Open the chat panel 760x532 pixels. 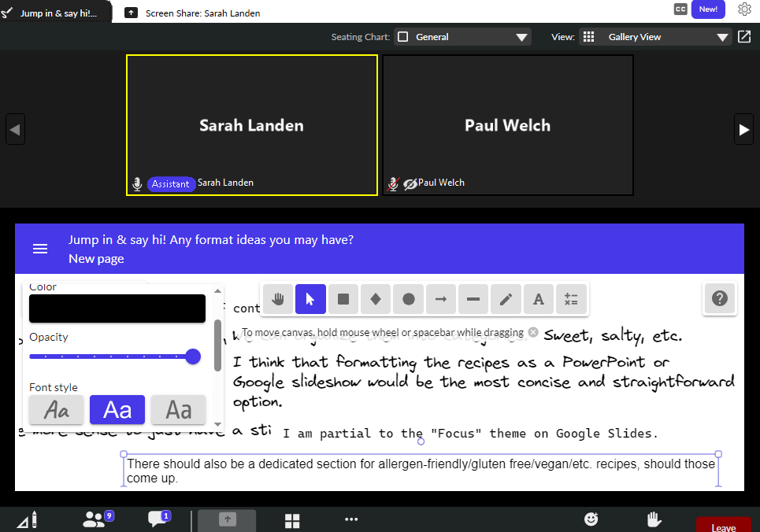[158, 519]
